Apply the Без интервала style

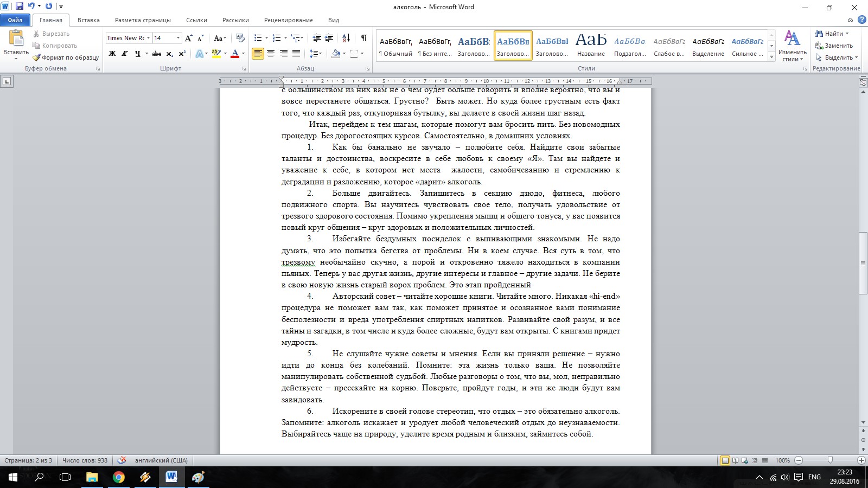(x=435, y=46)
